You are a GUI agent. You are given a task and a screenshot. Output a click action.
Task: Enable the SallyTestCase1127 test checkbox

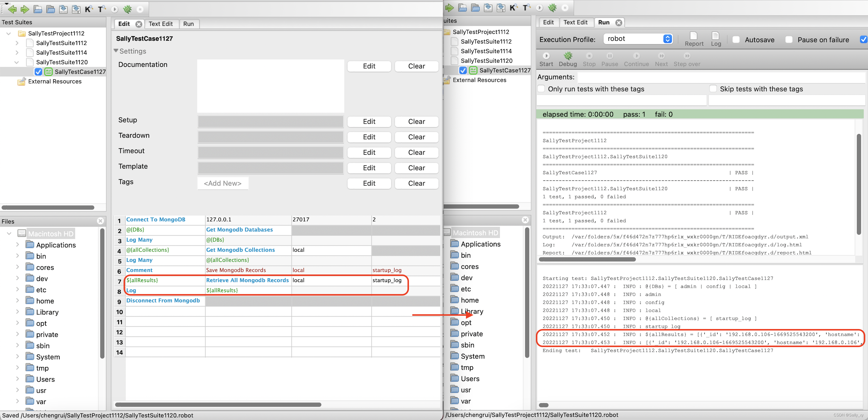(x=39, y=71)
